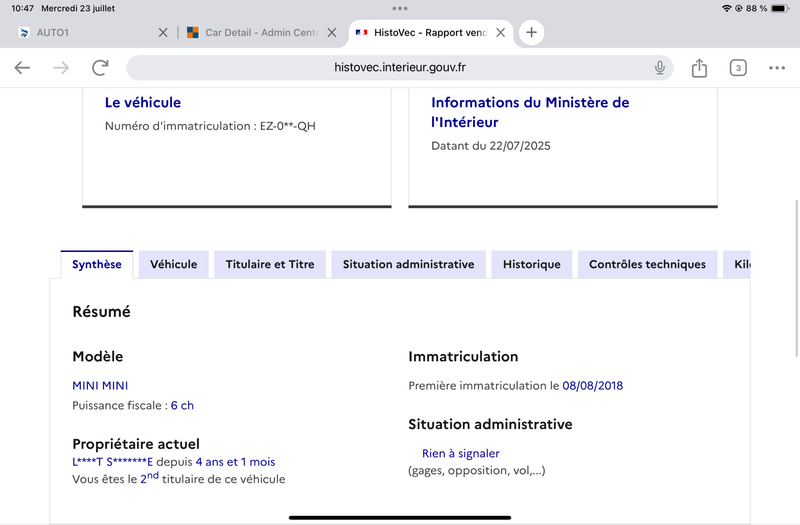Viewport: 800px width, 525px height.
Task: Add a new tab with plus button
Action: coord(531,32)
